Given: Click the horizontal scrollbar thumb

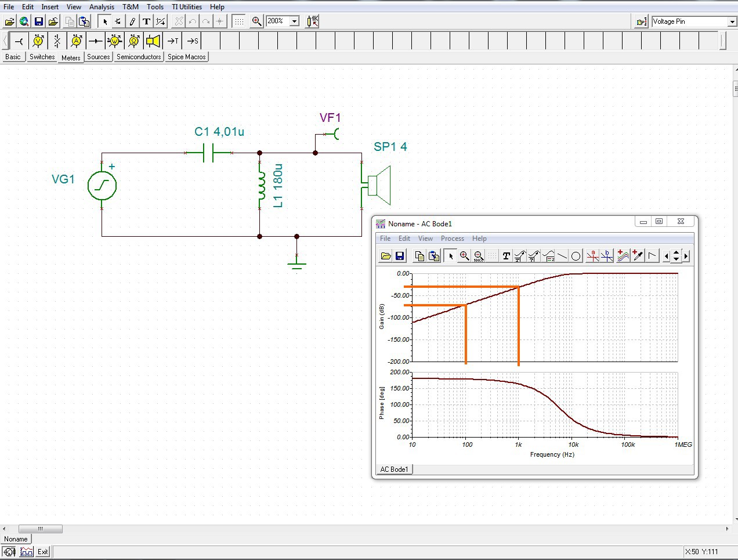Looking at the screenshot, I should click(41, 529).
